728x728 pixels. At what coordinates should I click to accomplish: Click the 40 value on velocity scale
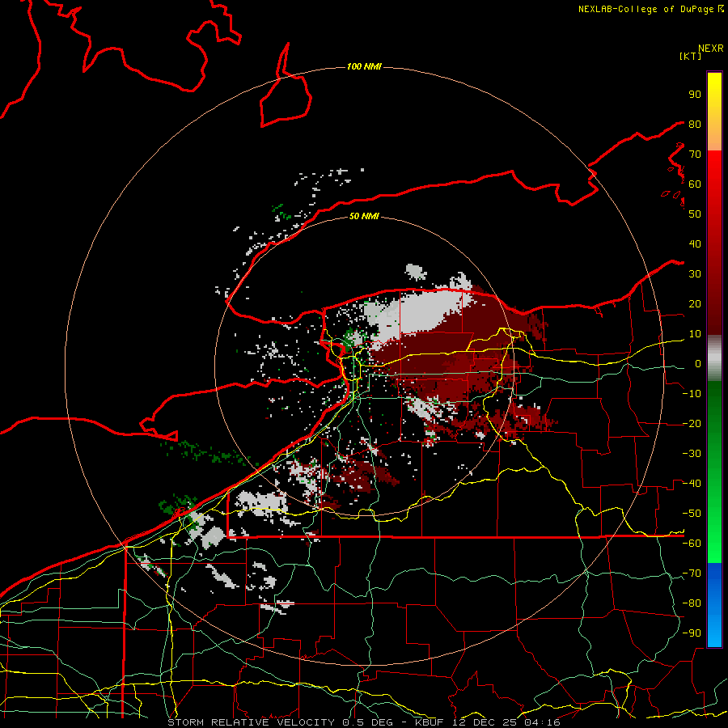pos(695,243)
